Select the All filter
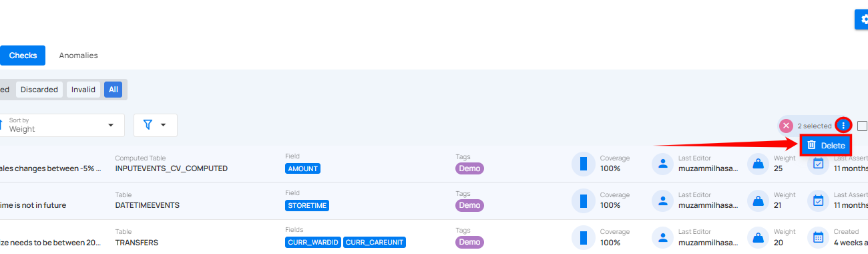 pos(114,90)
